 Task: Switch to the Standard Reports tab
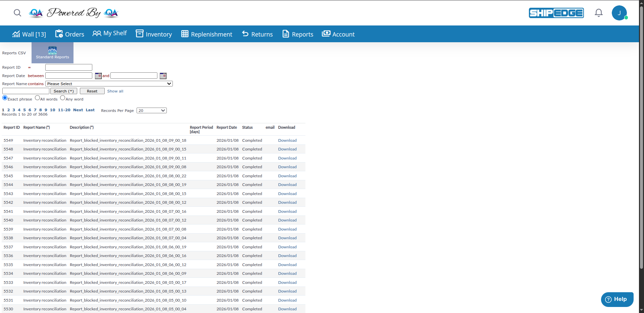click(x=52, y=53)
